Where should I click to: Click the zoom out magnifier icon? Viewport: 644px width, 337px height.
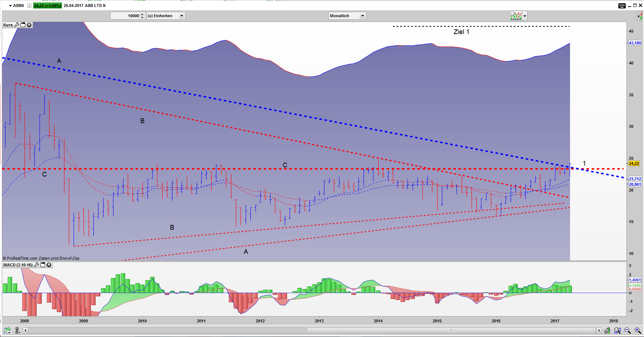(x=628, y=330)
